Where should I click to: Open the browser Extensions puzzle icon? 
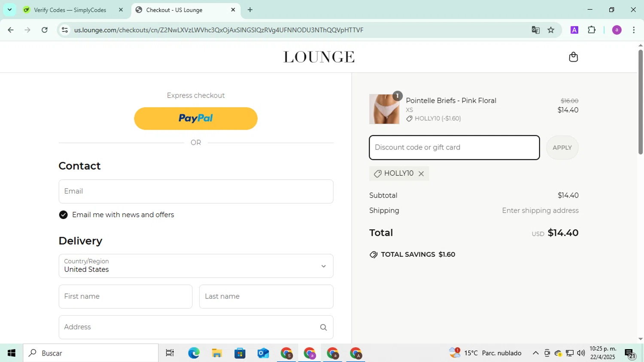pos(592,30)
